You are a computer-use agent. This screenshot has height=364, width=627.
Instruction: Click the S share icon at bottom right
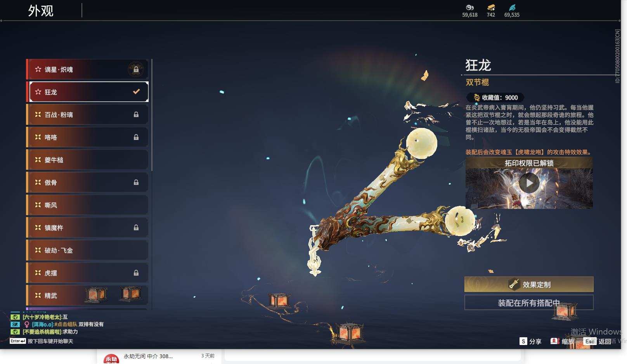524,342
